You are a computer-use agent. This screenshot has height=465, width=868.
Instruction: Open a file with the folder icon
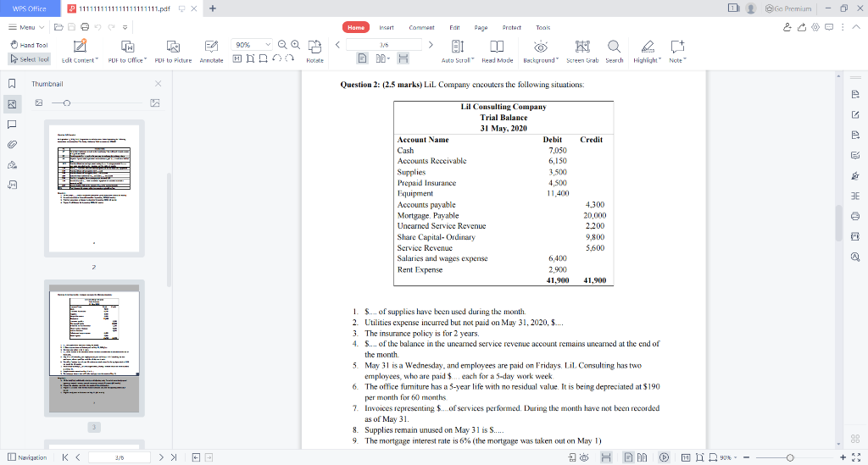(x=58, y=27)
